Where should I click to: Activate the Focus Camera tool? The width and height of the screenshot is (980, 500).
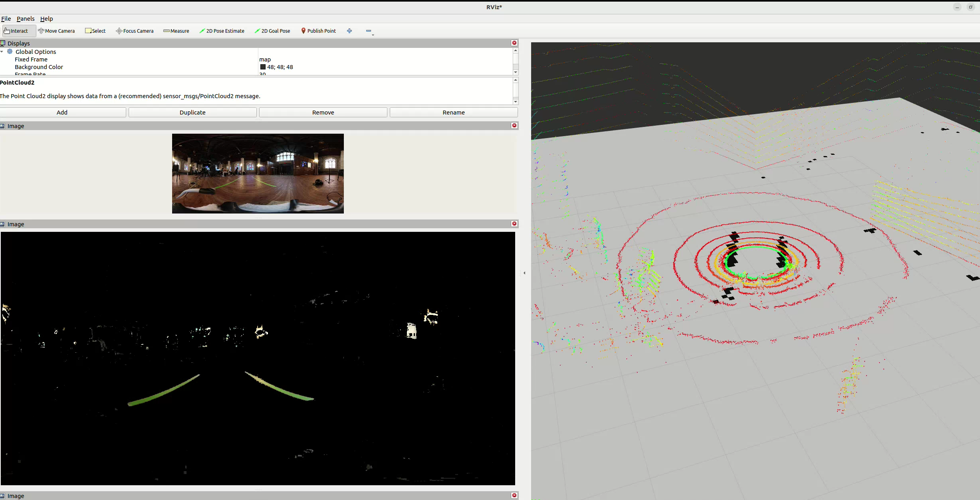[135, 31]
